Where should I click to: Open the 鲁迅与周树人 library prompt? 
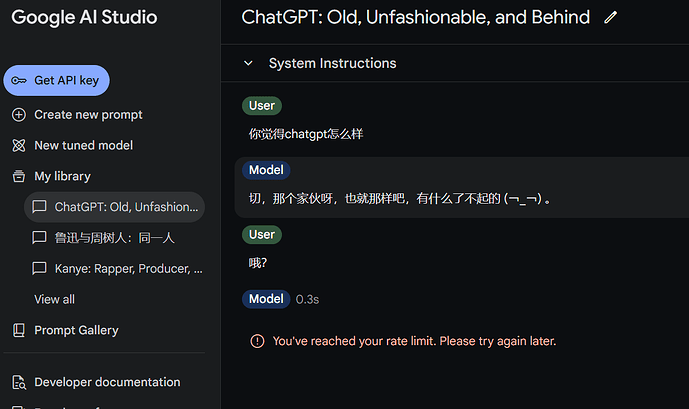click(x=114, y=238)
